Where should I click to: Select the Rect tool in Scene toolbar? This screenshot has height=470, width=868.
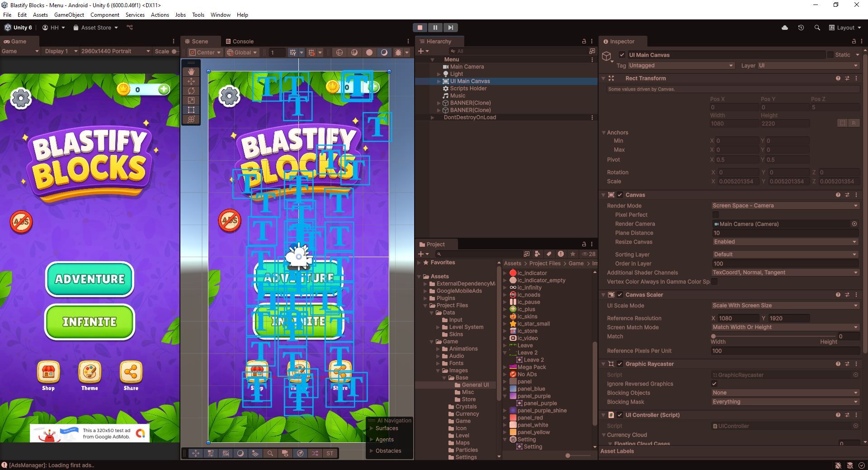191,110
